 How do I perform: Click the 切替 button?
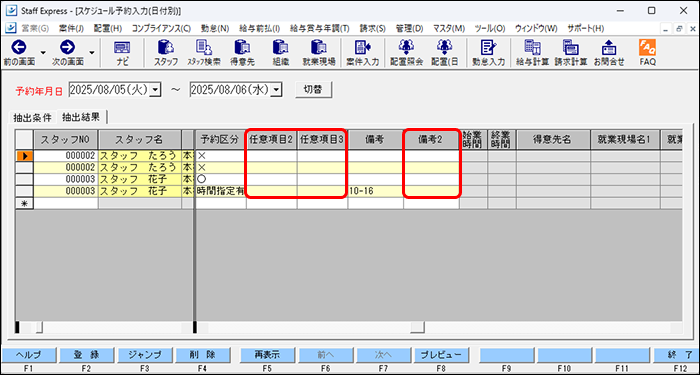[x=314, y=89]
